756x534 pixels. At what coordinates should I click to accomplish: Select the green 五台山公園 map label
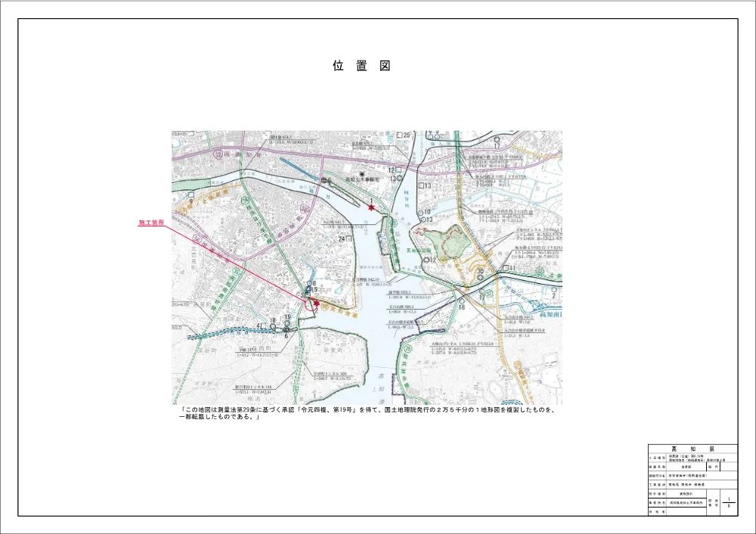pyautogui.click(x=419, y=251)
